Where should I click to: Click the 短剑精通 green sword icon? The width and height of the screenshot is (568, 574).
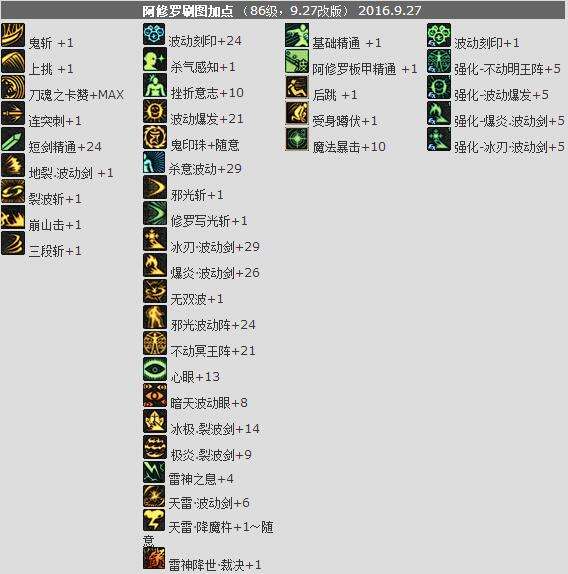13,139
